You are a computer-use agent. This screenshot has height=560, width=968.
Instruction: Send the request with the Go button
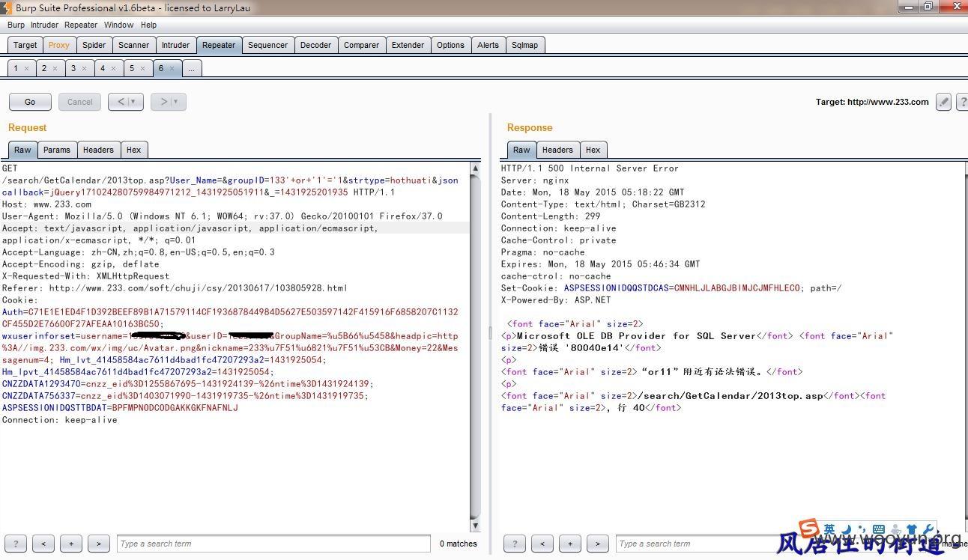[30, 102]
